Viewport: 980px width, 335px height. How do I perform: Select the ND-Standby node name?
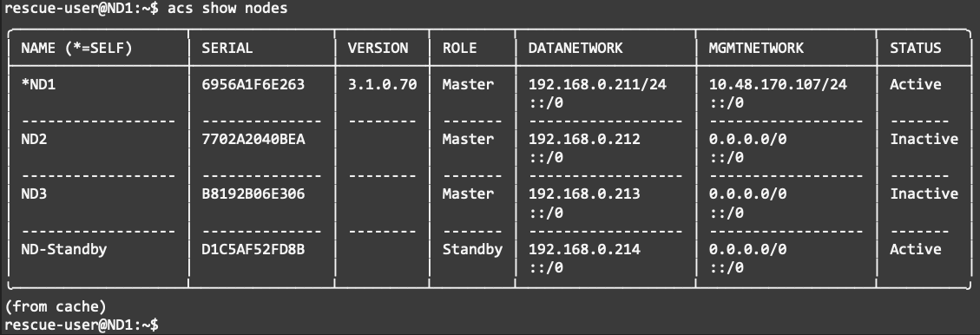click(63, 249)
